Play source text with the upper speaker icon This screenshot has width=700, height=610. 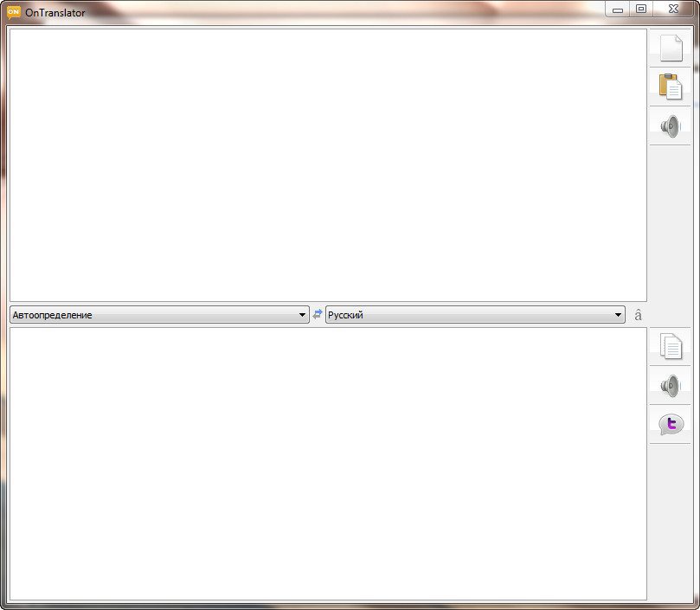click(671, 126)
